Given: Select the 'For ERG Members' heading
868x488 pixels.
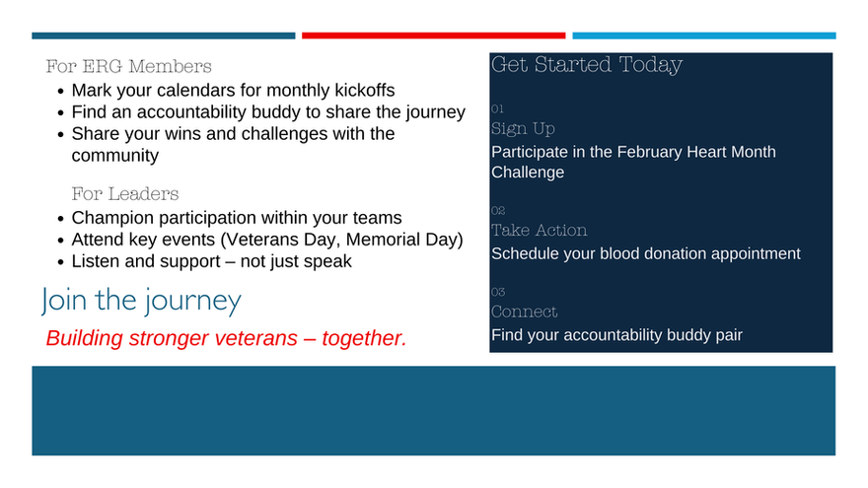Looking at the screenshot, I should click(128, 66).
